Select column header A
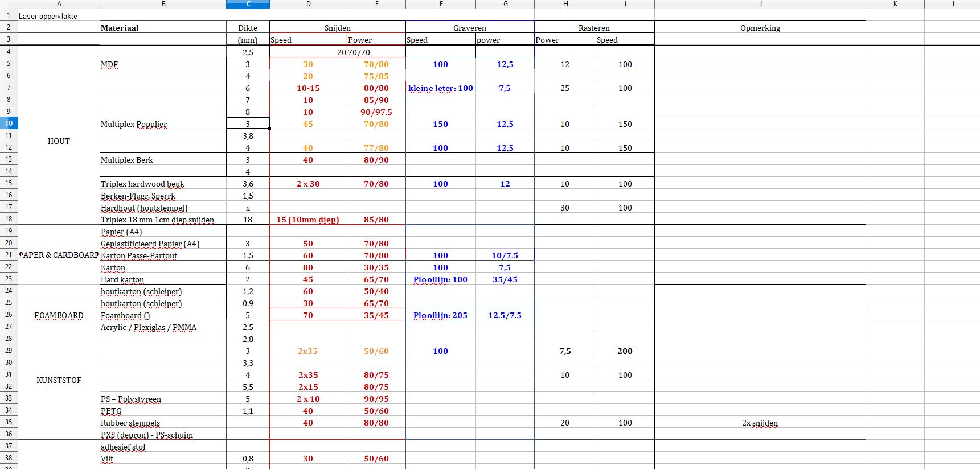 (59, 4)
